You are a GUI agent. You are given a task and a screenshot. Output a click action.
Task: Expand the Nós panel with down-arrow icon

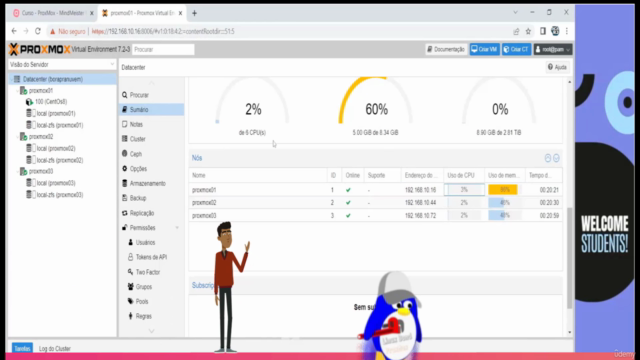(556, 158)
